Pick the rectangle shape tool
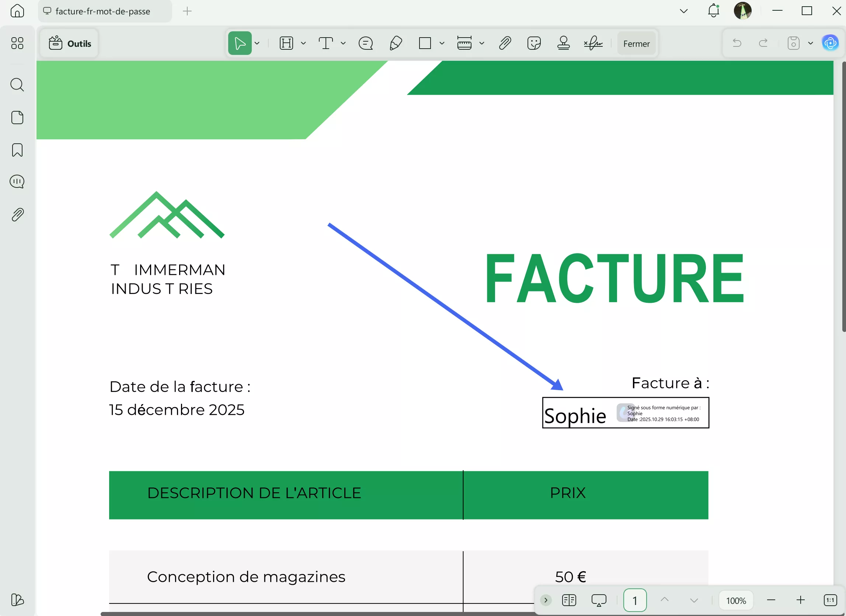 click(x=425, y=43)
